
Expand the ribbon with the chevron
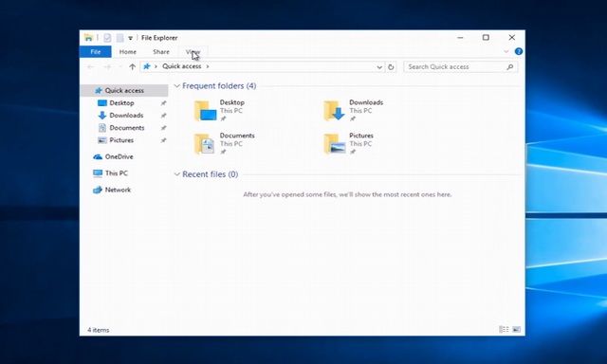tap(506, 51)
